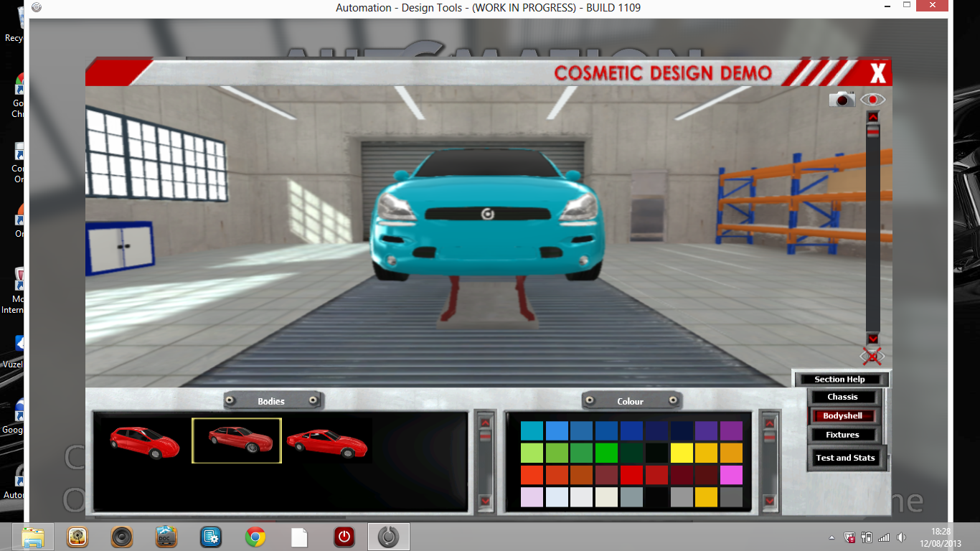This screenshot has height=551, width=980.
Task: Open the DOC app on the taskbar
Action: point(166,537)
